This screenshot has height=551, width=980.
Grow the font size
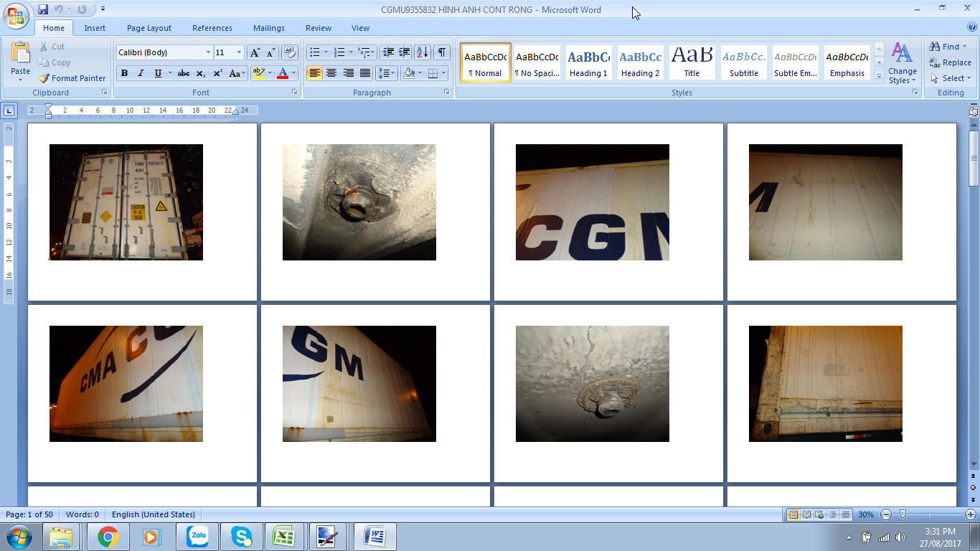point(255,52)
